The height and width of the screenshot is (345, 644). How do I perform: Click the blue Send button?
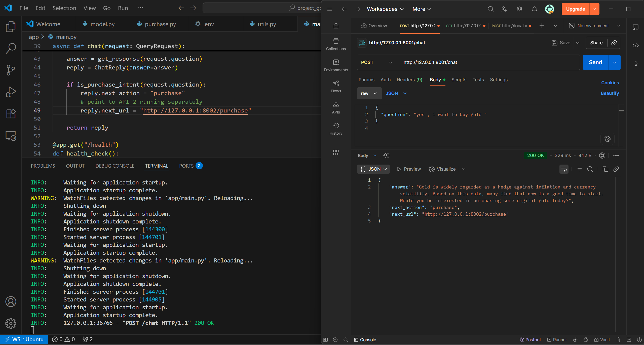point(595,62)
